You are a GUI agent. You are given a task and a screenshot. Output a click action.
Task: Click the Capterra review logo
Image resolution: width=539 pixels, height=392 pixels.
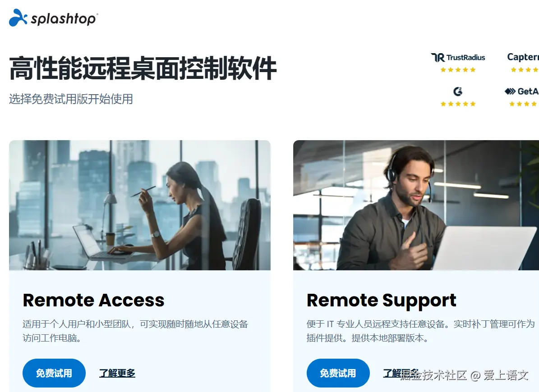[523, 57]
